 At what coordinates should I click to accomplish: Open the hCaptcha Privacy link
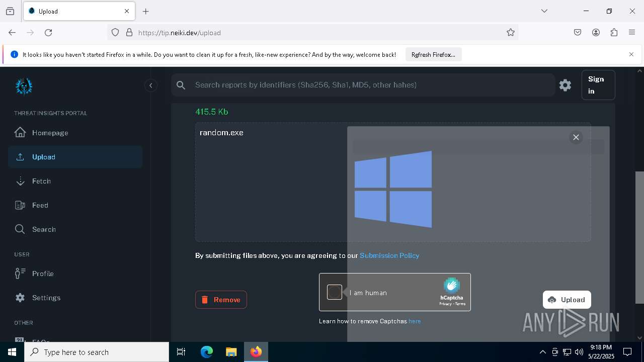tap(445, 304)
